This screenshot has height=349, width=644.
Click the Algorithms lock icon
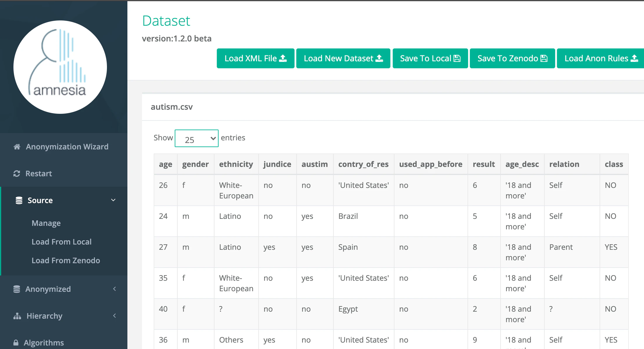click(16, 342)
